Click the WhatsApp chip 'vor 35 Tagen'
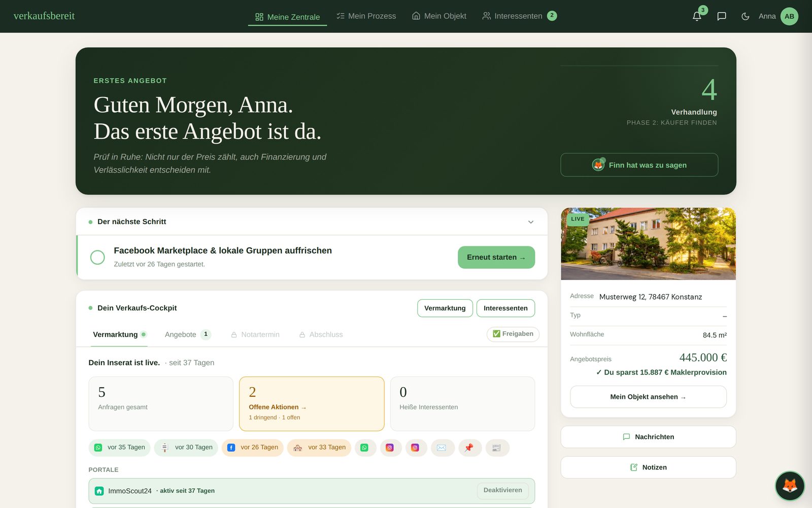812x508 pixels. (x=120, y=448)
